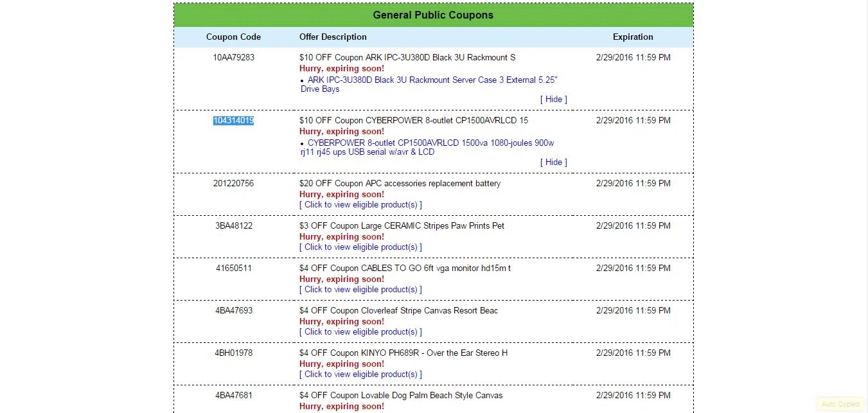Click coupon code 41650511

(234, 268)
